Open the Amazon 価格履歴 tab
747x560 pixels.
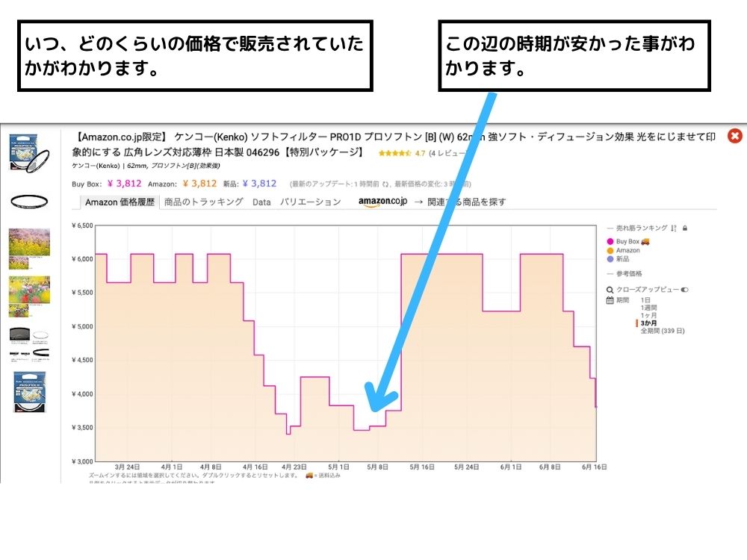120,202
